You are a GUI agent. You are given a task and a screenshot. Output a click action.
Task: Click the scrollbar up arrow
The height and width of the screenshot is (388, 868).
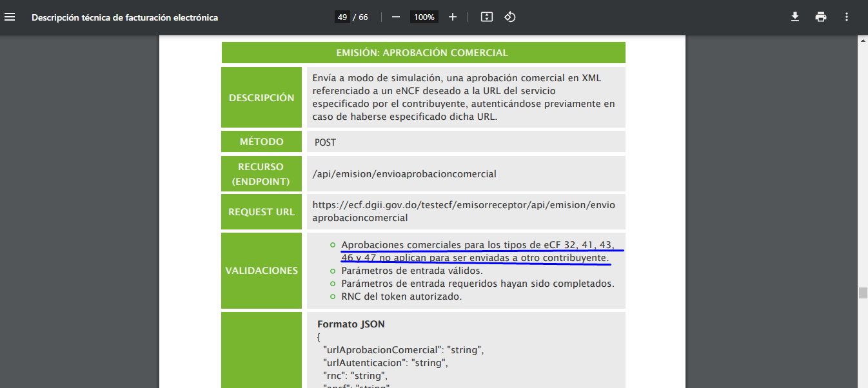(863, 41)
